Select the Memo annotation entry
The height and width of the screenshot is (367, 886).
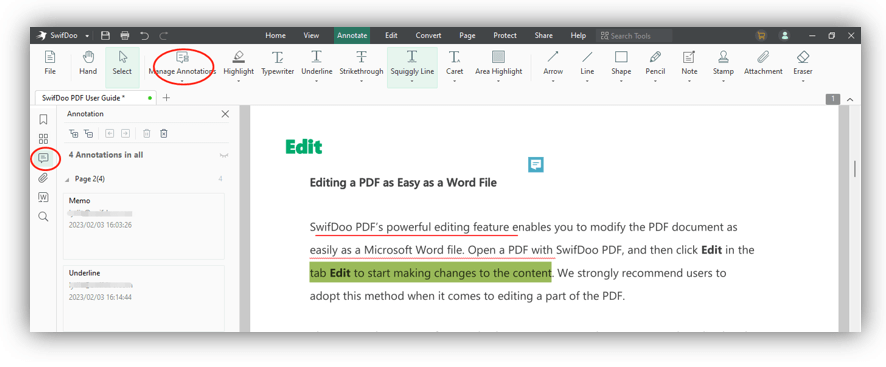point(144,226)
